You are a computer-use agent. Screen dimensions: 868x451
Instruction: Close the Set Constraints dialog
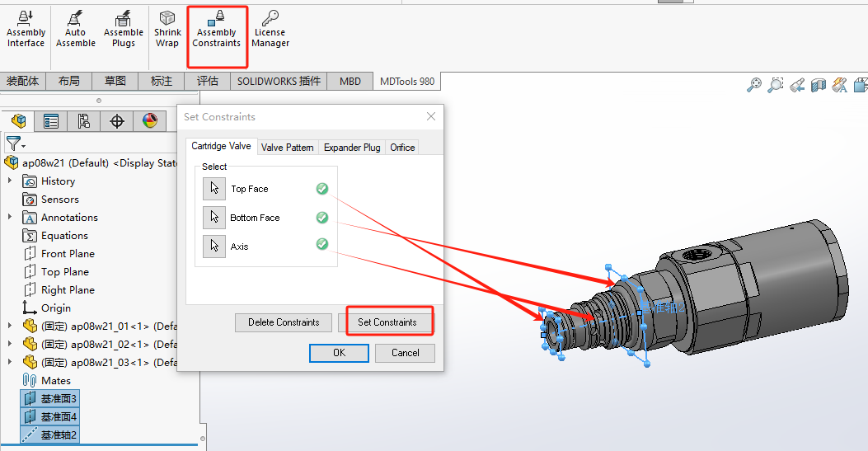431,116
